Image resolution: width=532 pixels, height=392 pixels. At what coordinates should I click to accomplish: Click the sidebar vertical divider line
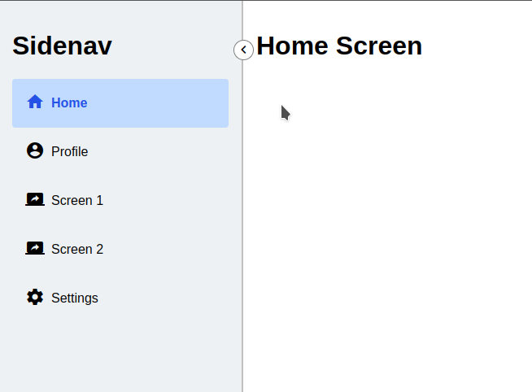click(x=242, y=220)
